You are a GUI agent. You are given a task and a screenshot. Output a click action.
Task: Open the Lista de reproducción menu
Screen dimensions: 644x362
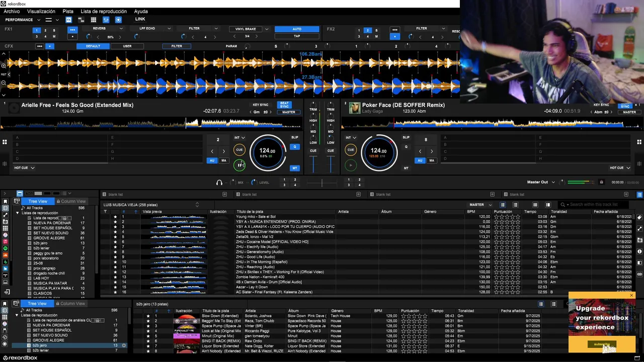(x=104, y=11)
